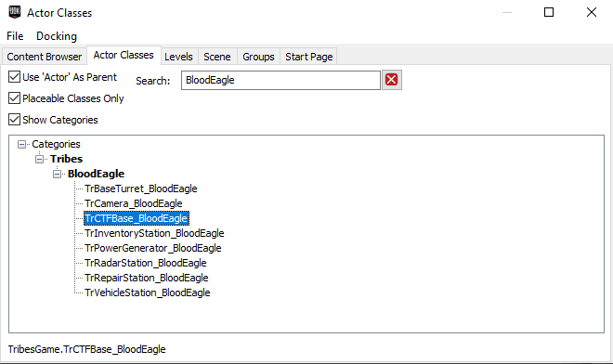Click the UDK app icon in title bar
Image resolution: width=613 pixels, height=364 pixels.
pyautogui.click(x=15, y=12)
